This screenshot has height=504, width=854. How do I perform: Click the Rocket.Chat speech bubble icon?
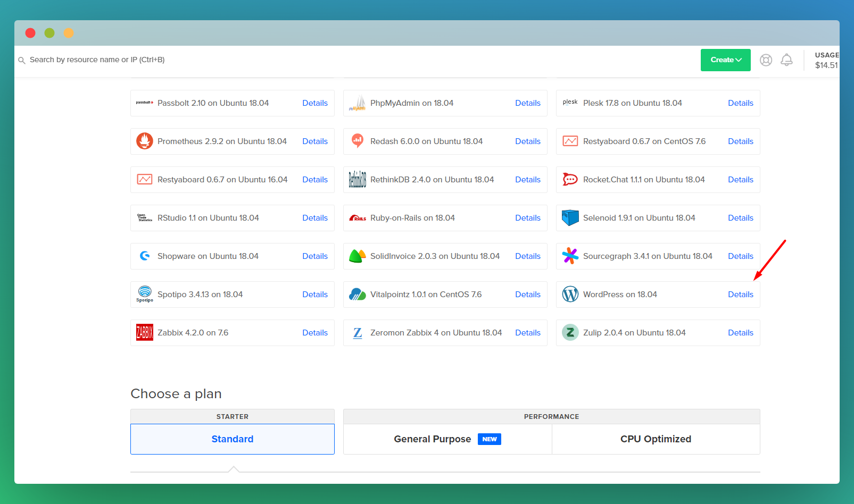click(x=570, y=180)
